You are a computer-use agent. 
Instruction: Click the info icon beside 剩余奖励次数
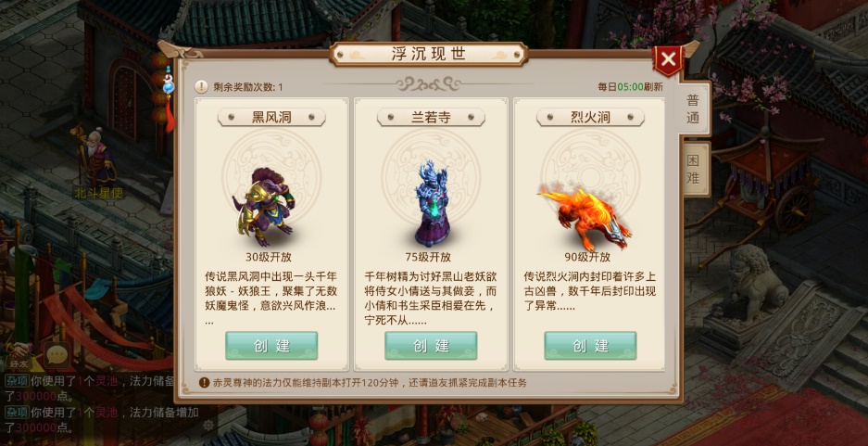202,87
